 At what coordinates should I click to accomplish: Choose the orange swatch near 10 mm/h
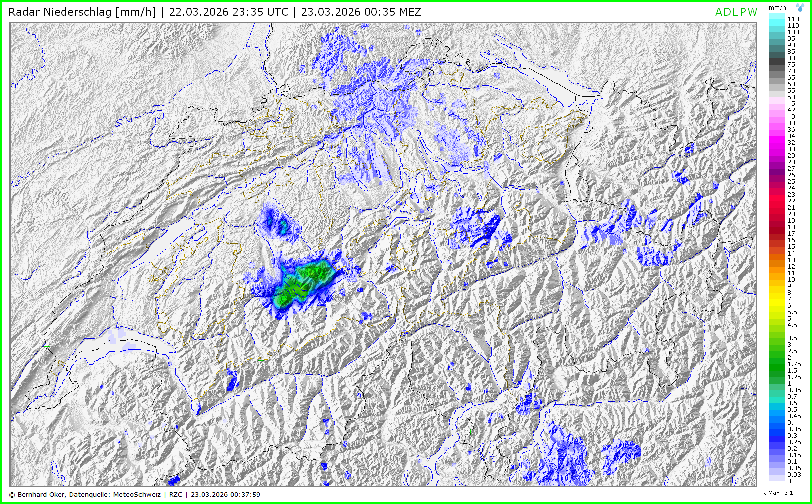[777, 279]
